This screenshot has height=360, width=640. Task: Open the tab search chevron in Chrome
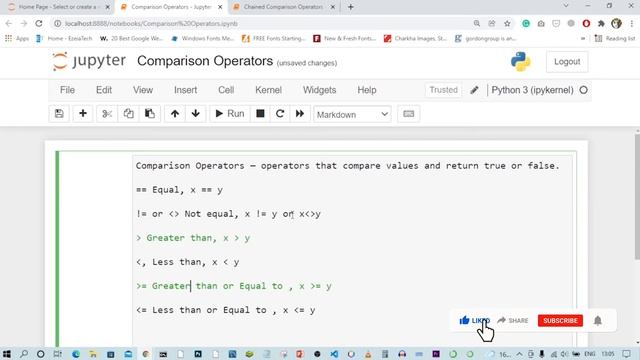(566, 6)
